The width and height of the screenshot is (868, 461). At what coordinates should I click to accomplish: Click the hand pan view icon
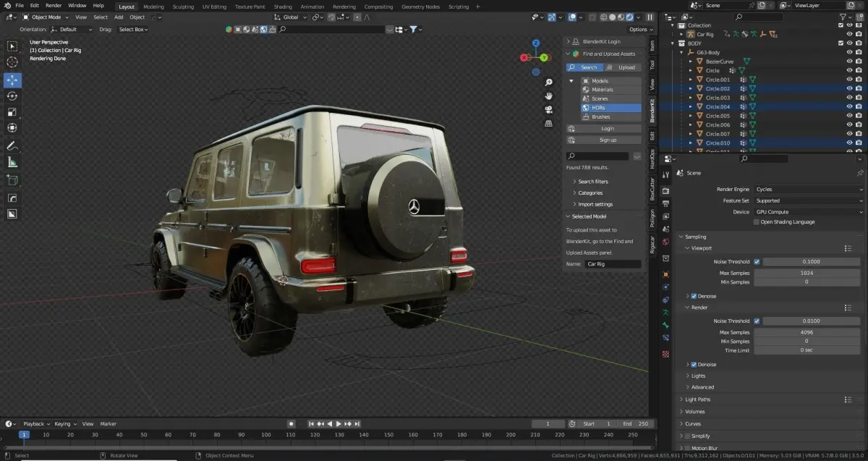point(549,96)
